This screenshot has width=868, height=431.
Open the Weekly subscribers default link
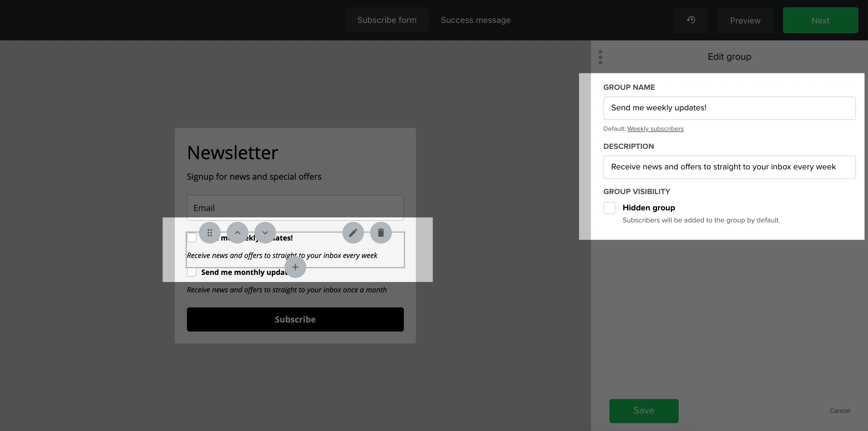coord(655,129)
